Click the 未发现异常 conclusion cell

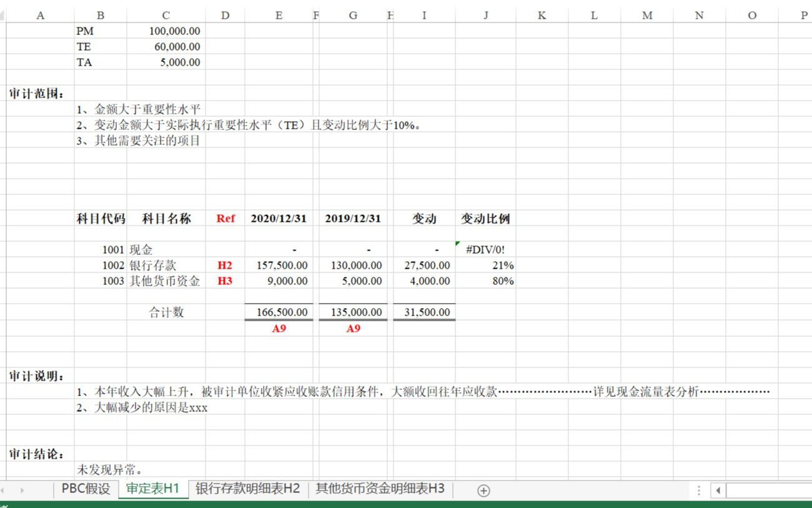point(106,471)
